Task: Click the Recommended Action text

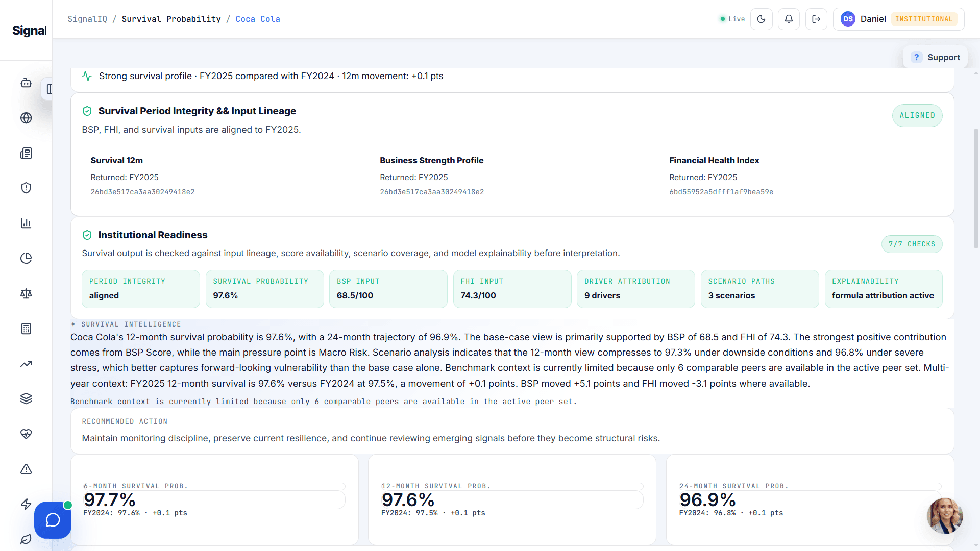Action: 371,438
